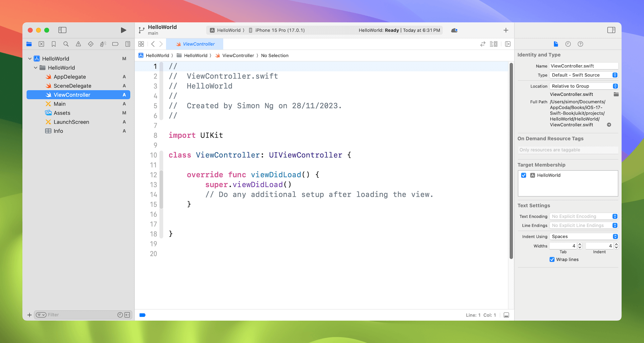Open the Bookmark navigator
The image size is (644, 343).
point(54,44)
